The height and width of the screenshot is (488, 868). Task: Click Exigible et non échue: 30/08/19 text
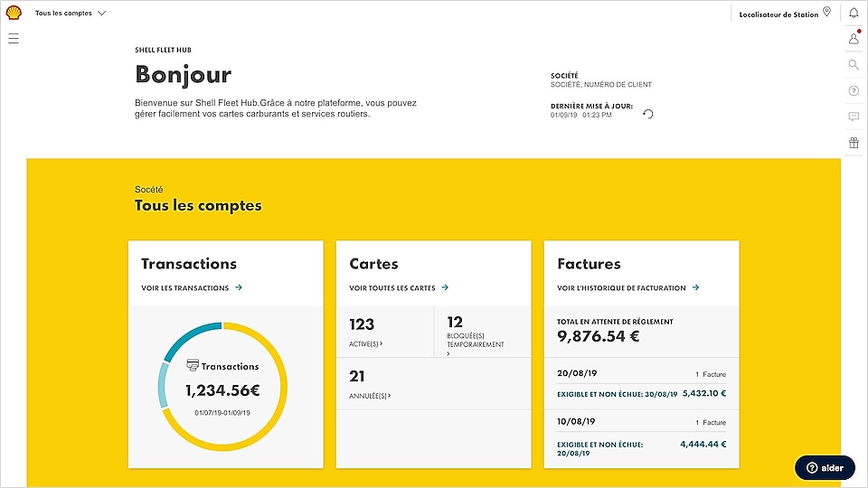[618, 395]
